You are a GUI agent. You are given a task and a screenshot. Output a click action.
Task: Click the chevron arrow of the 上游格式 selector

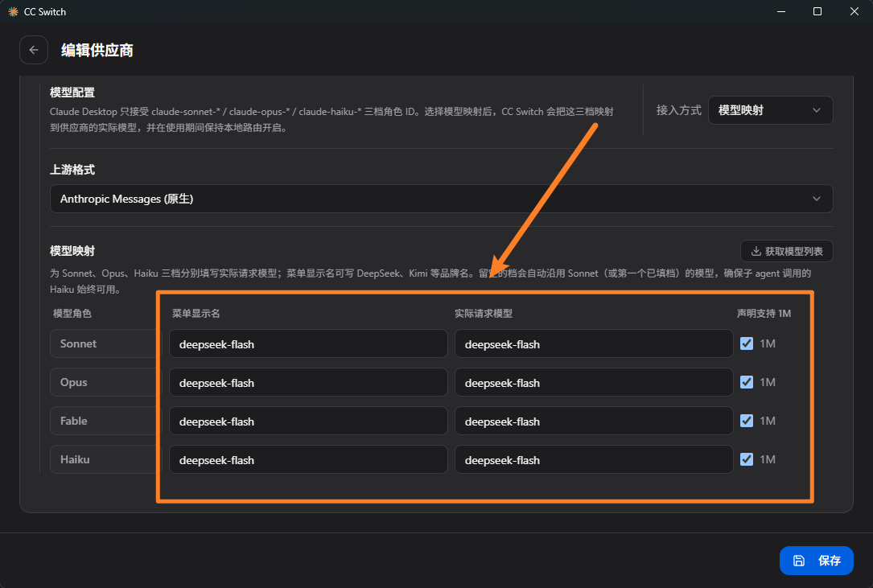(816, 199)
